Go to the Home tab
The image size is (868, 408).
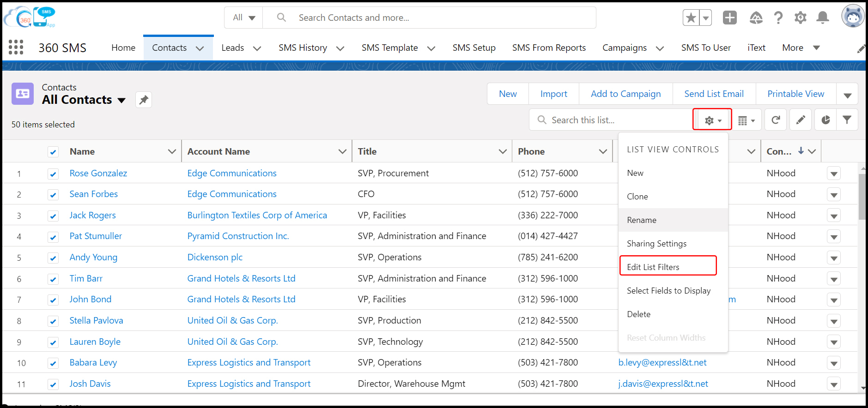[x=123, y=48]
